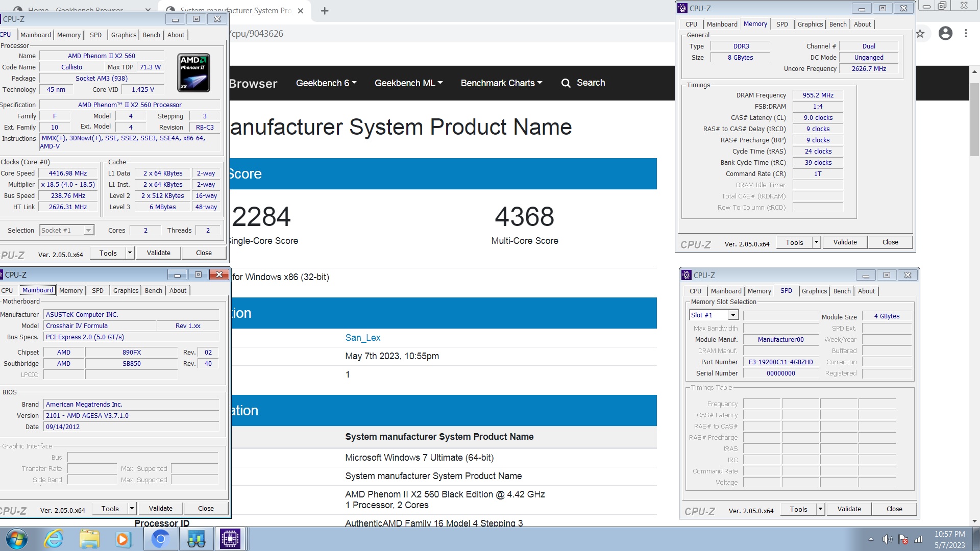Viewport: 980px width, 551px height.
Task: Expand Tools arrow in Mainboard window
Action: coord(132,509)
